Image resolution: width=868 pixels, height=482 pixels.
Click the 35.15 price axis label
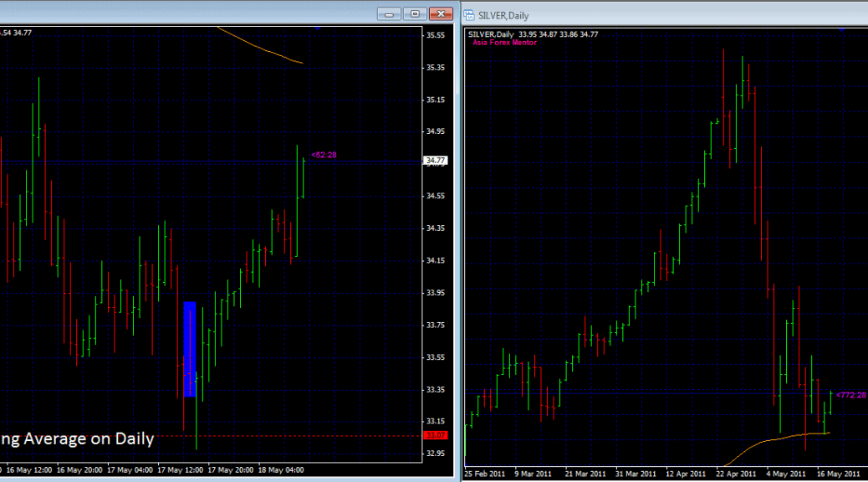point(435,100)
